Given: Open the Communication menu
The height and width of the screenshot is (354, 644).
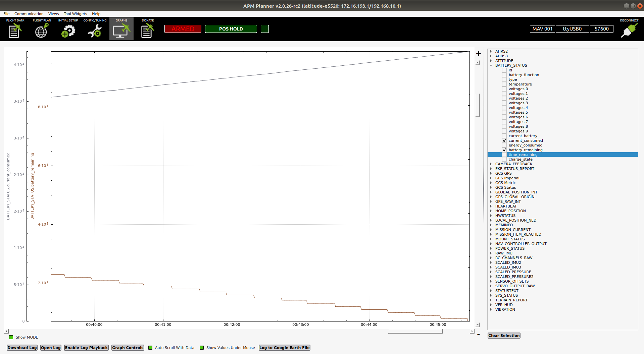Looking at the screenshot, I should click(29, 14).
